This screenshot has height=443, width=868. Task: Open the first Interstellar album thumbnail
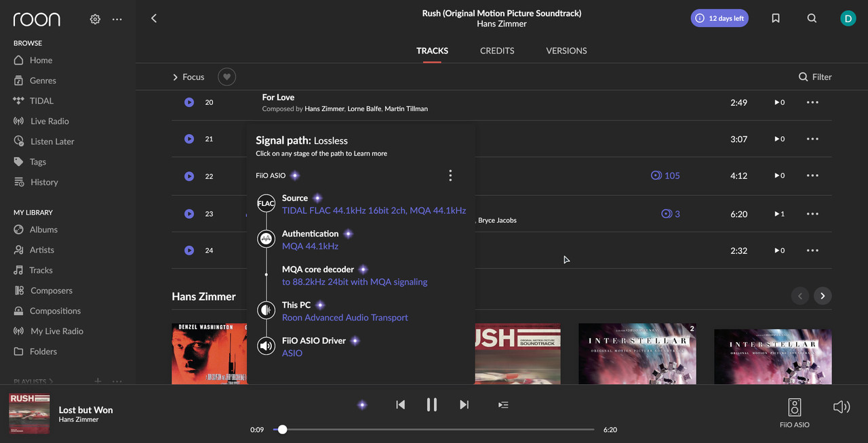(637, 354)
